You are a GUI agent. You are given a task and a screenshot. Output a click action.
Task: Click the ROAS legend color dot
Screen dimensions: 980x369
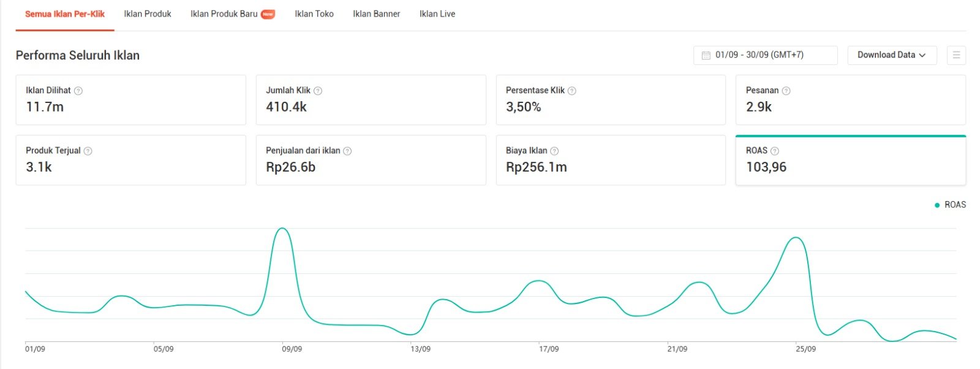[937, 205]
